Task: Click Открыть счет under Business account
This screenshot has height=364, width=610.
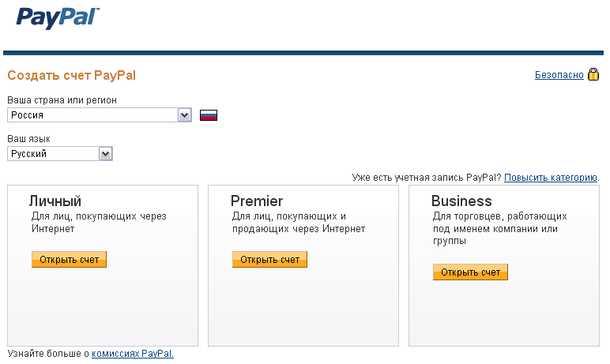Action: pyautogui.click(x=470, y=272)
